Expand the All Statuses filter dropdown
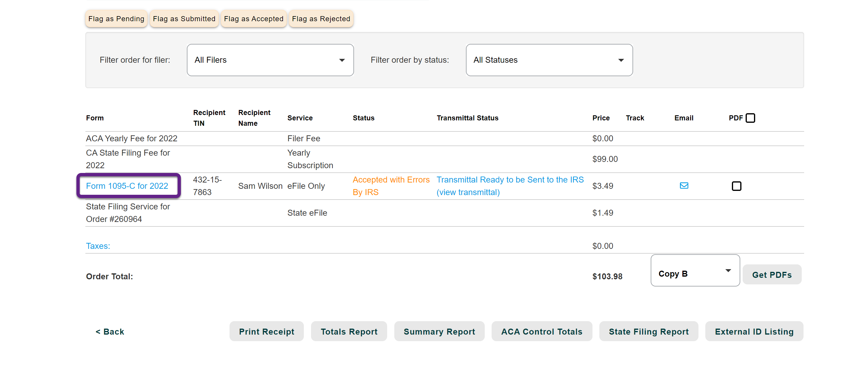Screen dimensions: 868x377 point(549,60)
